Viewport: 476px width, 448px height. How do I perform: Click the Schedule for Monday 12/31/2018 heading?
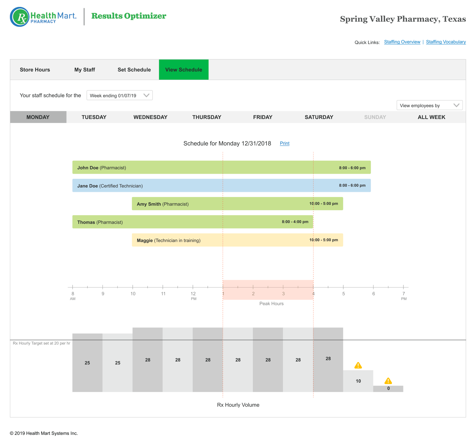coord(227,143)
